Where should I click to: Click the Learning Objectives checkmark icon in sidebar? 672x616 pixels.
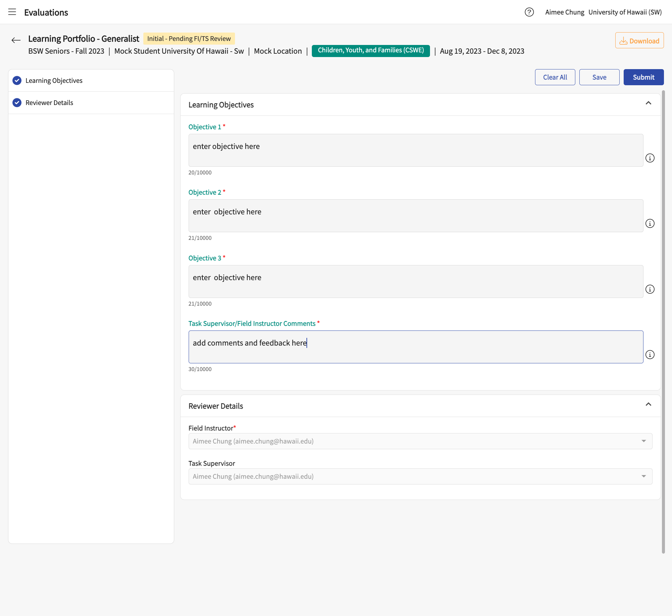pyautogui.click(x=17, y=81)
